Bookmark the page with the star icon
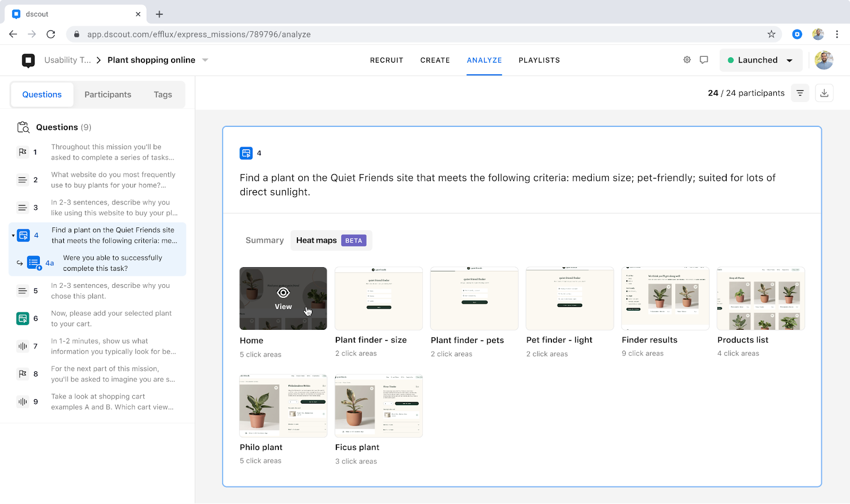The image size is (850, 504). coord(771,35)
